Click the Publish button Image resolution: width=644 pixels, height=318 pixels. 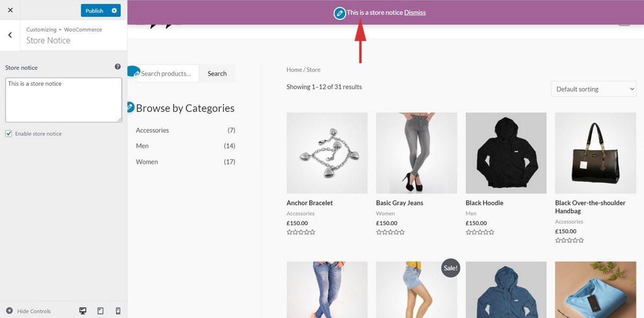(x=94, y=11)
